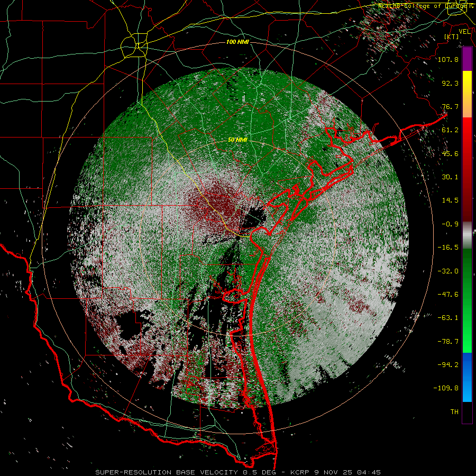Click the [KT] units label

click(x=452, y=36)
